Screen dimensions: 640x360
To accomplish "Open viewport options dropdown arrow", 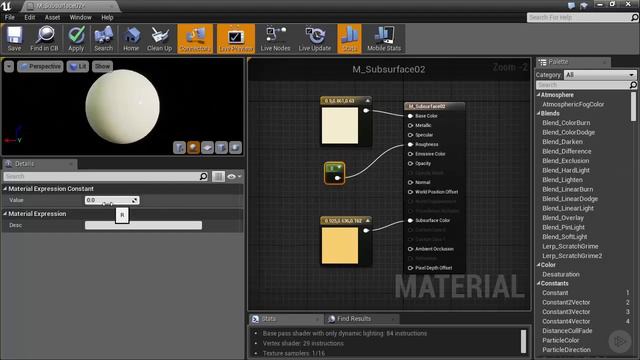I will pos(9,66).
